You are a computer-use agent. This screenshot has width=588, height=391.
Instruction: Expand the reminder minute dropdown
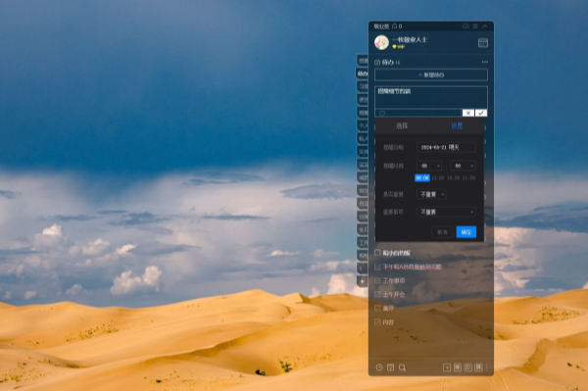pos(464,166)
